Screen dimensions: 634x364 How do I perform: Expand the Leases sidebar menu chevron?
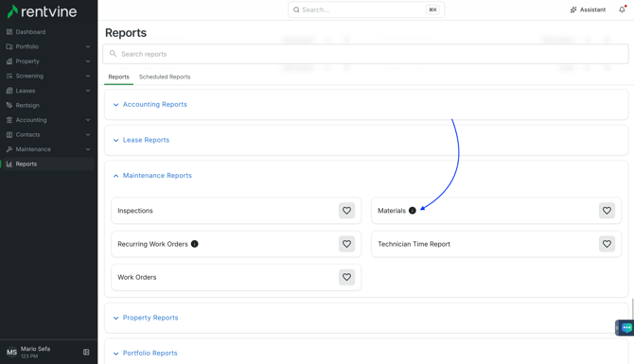tap(88, 91)
